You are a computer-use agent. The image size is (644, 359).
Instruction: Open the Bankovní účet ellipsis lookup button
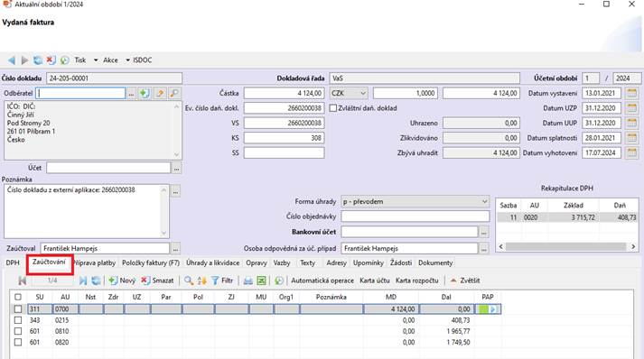(484, 232)
